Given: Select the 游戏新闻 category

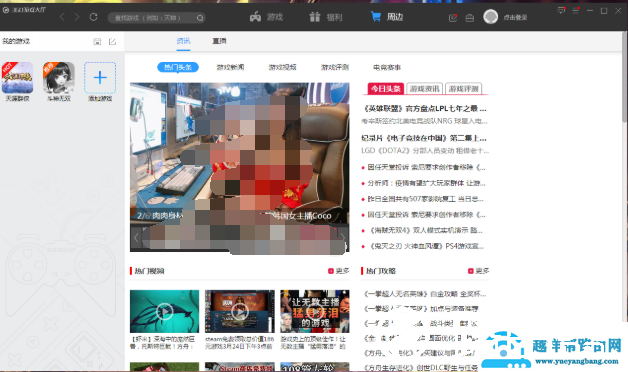Looking at the screenshot, I should tap(230, 67).
